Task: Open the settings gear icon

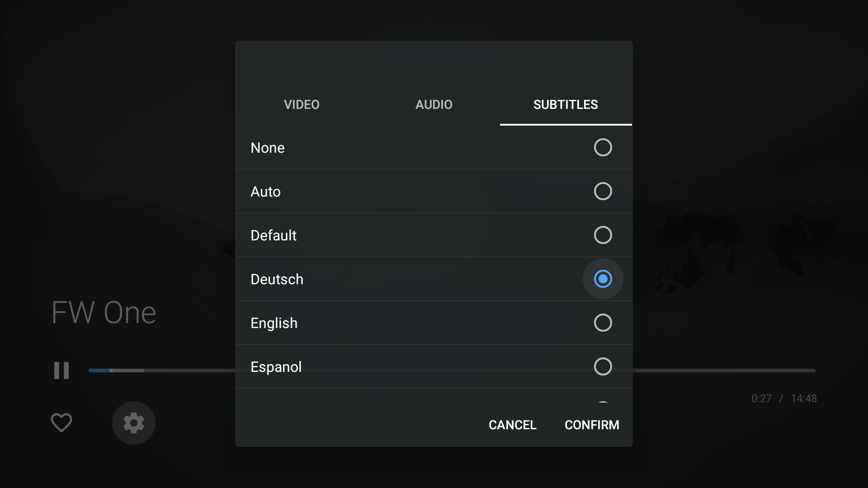Action: 133,423
